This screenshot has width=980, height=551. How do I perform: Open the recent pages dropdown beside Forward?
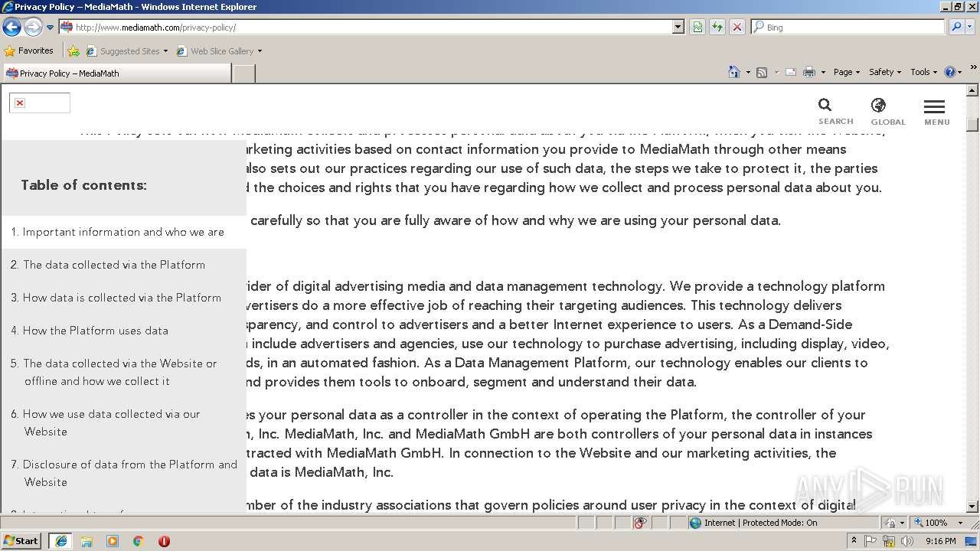[x=50, y=27]
